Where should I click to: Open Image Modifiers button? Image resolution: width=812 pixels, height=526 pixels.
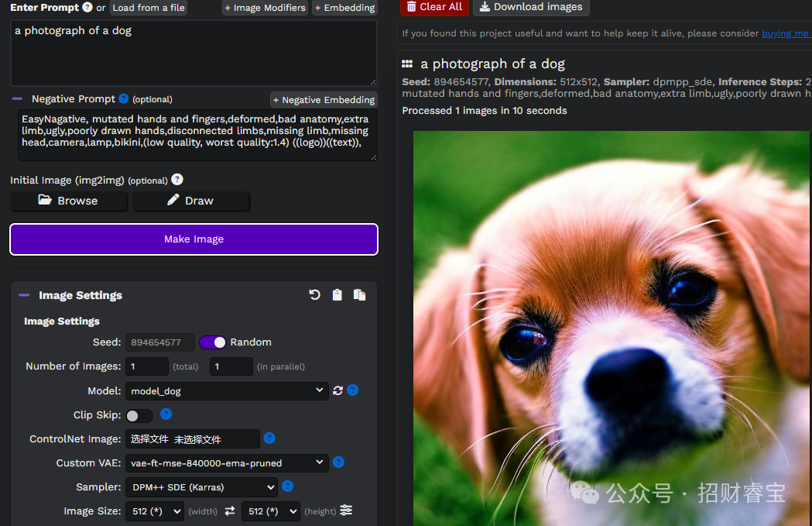tap(266, 8)
